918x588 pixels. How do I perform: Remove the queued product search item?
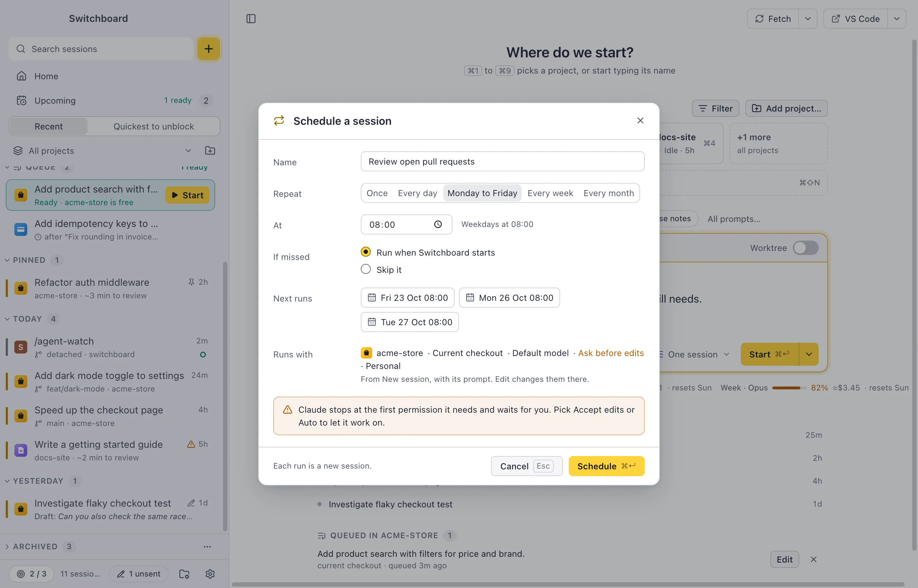click(x=814, y=559)
